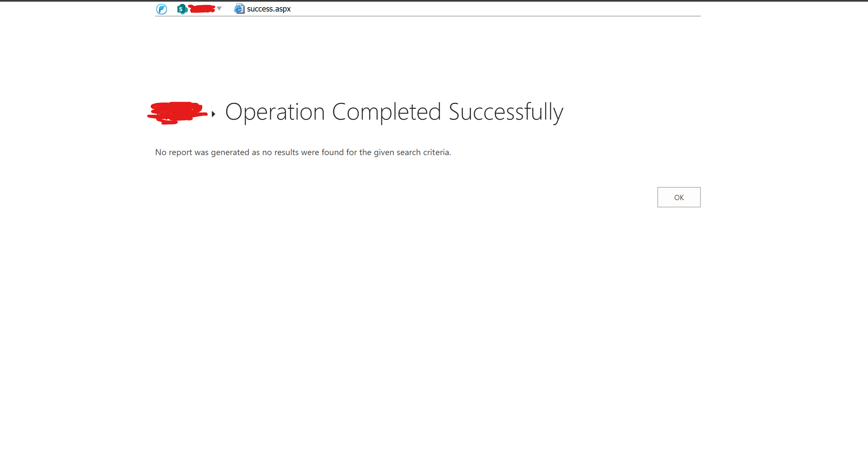This screenshot has width=868, height=466.
Task: Open the redacted site link in breadcrumb title
Action: [177, 112]
